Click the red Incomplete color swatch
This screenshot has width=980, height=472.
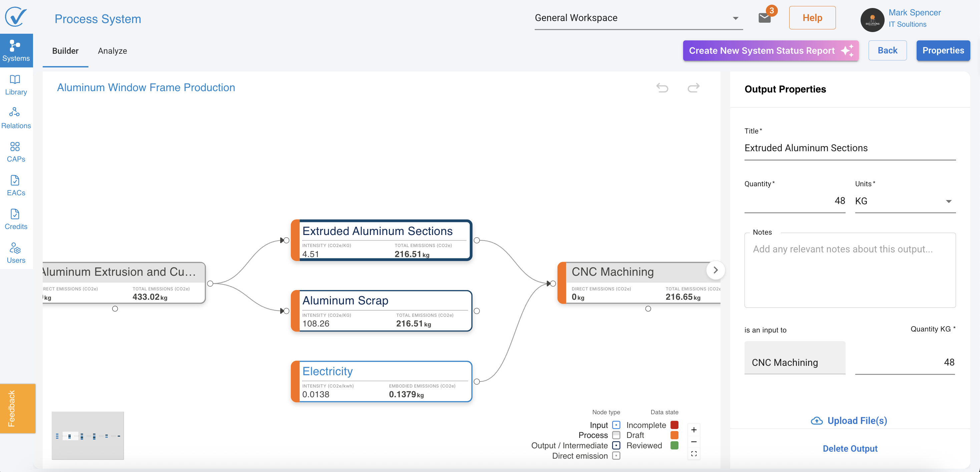pyautogui.click(x=674, y=425)
